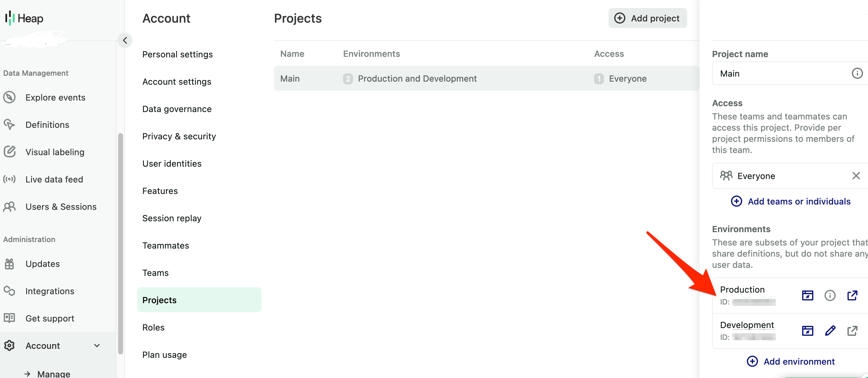
Task: Open the Roles settings page
Action: 153,327
